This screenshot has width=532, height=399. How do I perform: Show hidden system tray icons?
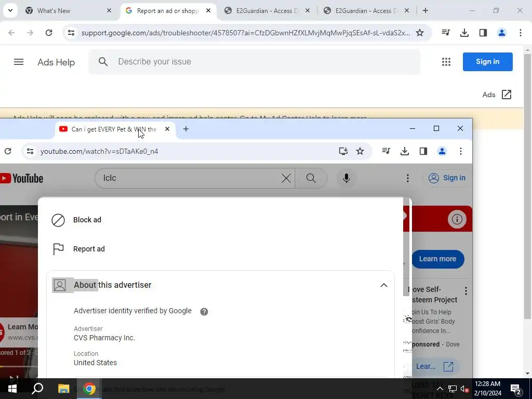[440, 389]
